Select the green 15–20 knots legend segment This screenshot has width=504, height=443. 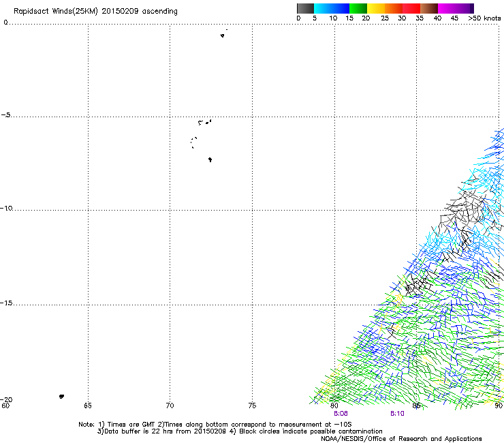pos(358,8)
